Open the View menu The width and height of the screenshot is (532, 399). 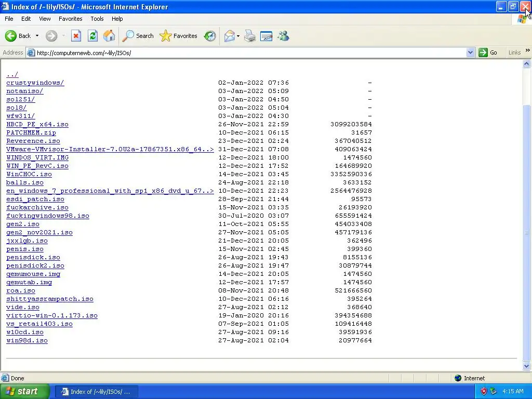click(45, 19)
